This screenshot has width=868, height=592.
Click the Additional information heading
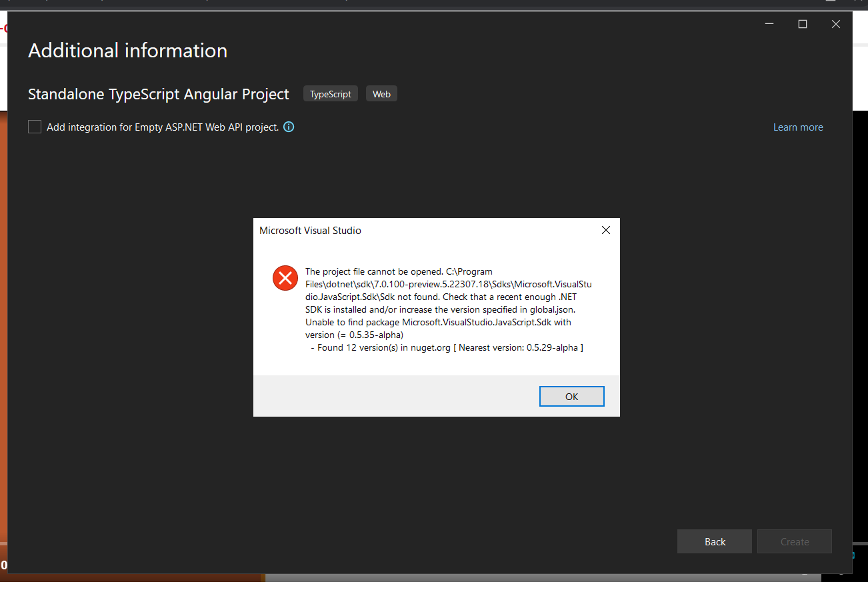click(127, 50)
